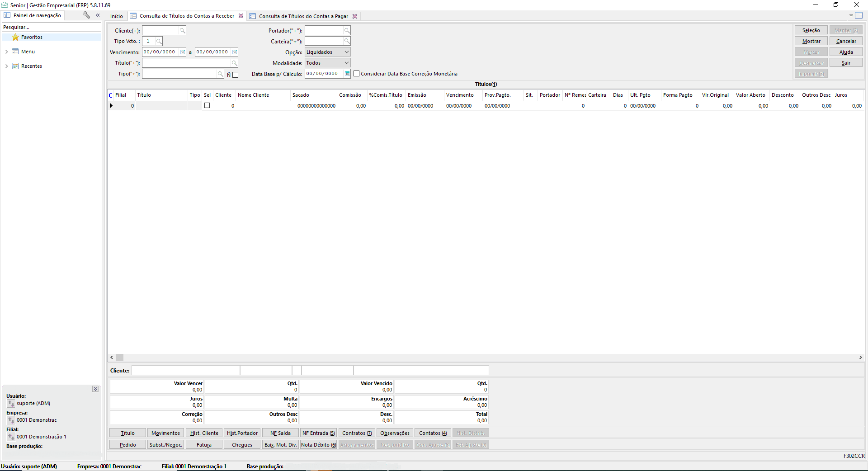Open the Movimentos button

pos(165,433)
